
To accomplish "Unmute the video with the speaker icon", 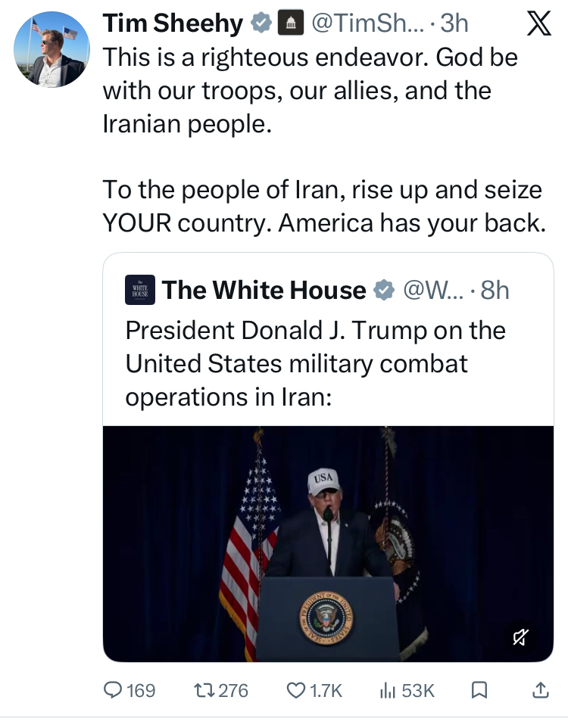I will click(520, 638).
